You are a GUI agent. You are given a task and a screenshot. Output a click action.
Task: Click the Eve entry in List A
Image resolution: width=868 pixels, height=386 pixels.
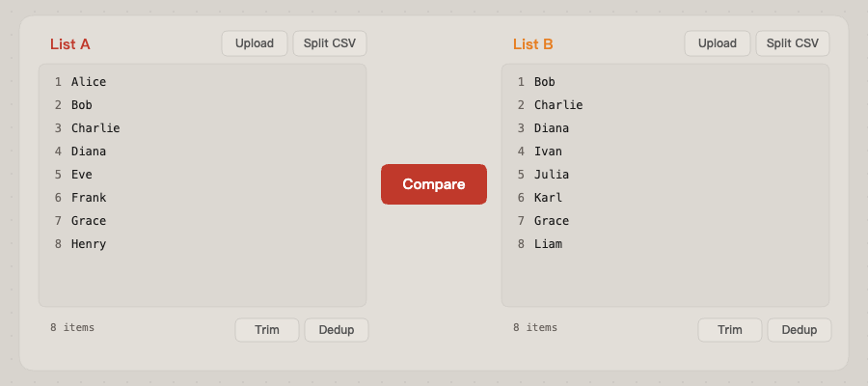pos(82,175)
